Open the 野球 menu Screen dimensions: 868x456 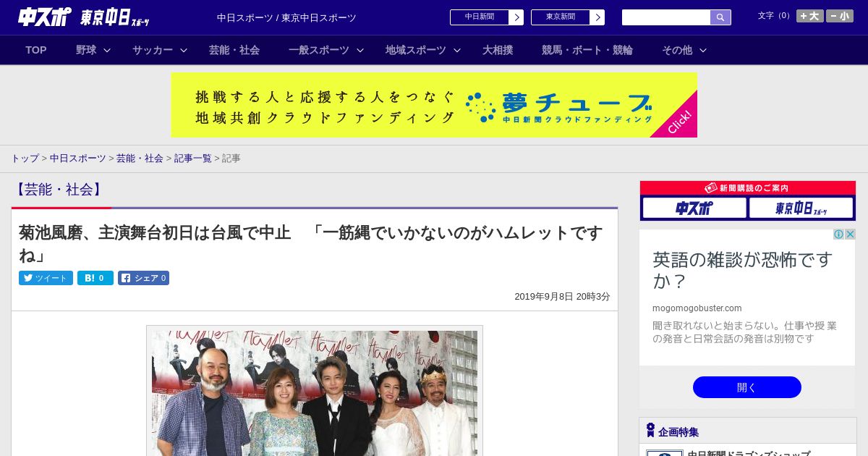point(86,50)
